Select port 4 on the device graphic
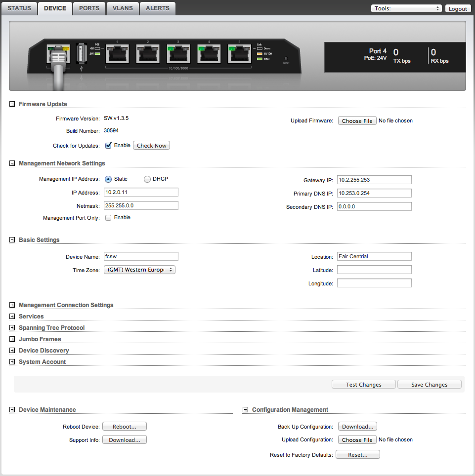The height and width of the screenshot is (476, 475). pyautogui.click(x=209, y=53)
